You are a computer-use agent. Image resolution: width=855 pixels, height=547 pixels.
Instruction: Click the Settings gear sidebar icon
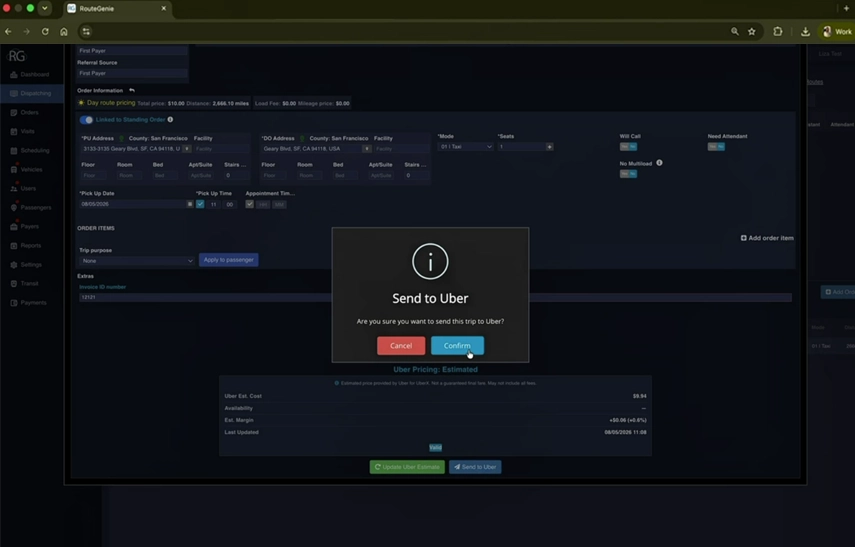tap(14, 265)
